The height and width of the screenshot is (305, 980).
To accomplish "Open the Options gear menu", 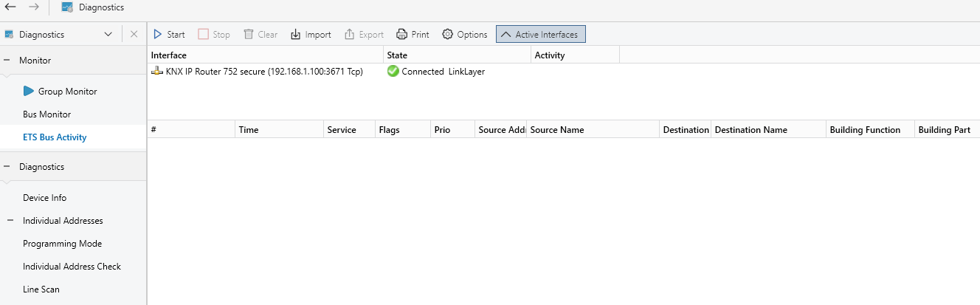I will (x=447, y=35).
